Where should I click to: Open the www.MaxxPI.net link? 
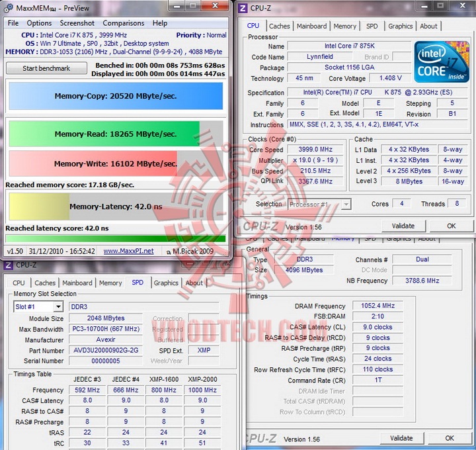pyautogui.click(x=128, y=251)
